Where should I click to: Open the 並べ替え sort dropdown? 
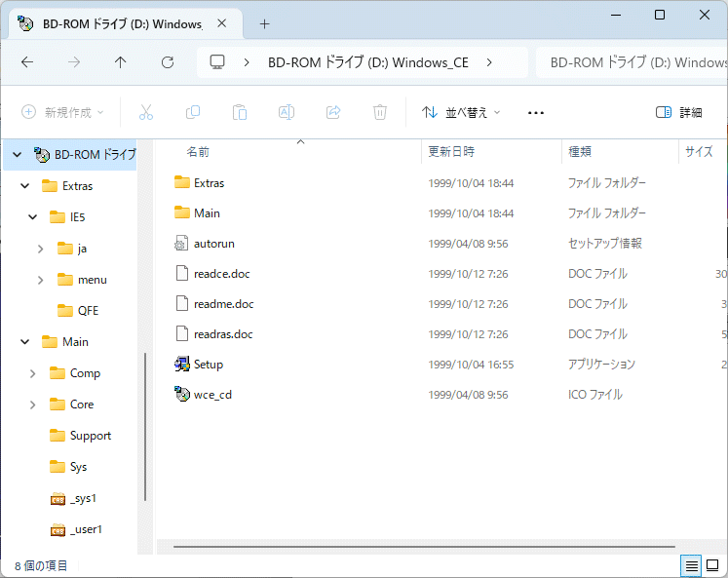point(461,112)
